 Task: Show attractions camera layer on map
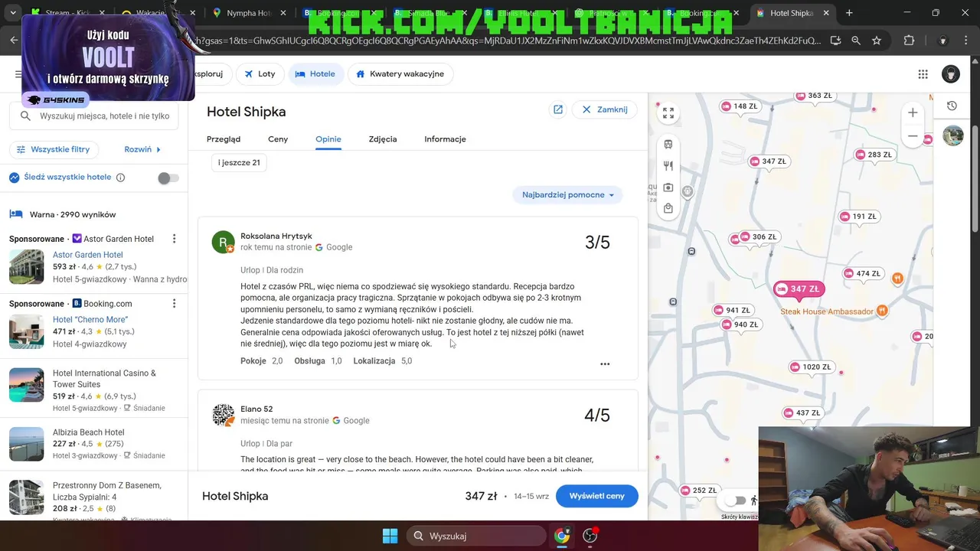668,187
